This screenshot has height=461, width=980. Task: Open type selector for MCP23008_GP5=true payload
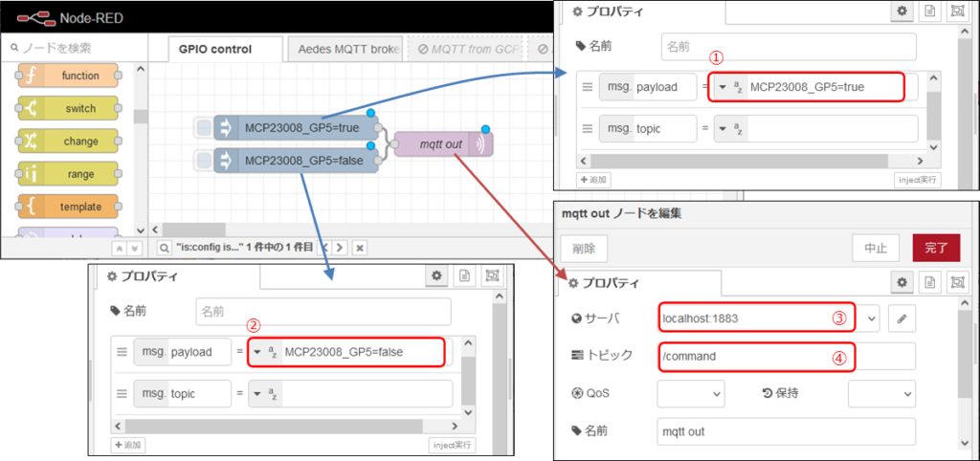(724, 87)
